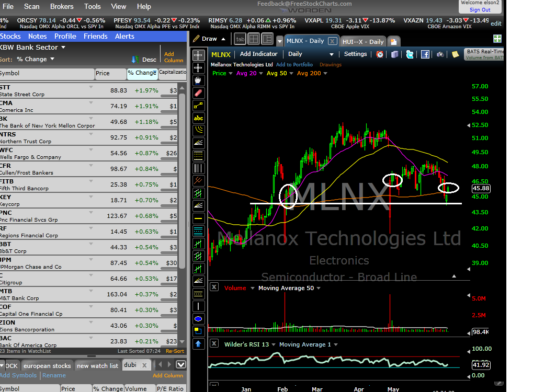Click the camera snapshot icon

[440, 54]
